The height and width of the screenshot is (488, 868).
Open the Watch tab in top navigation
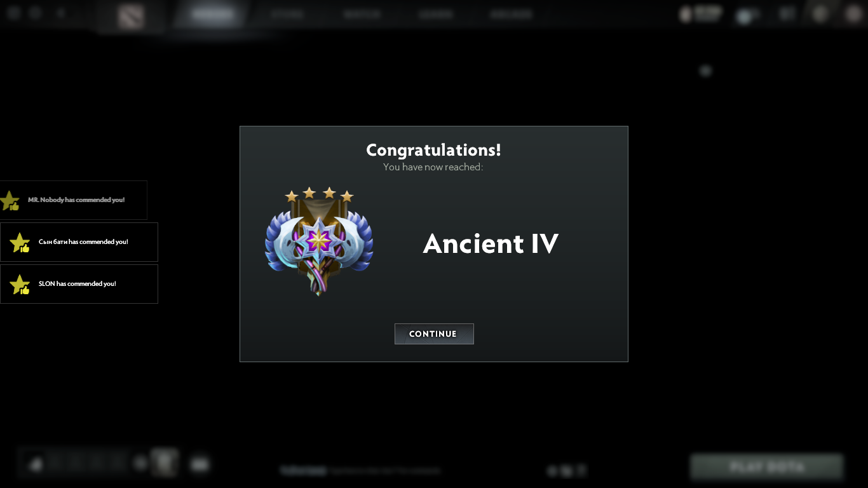362,15
